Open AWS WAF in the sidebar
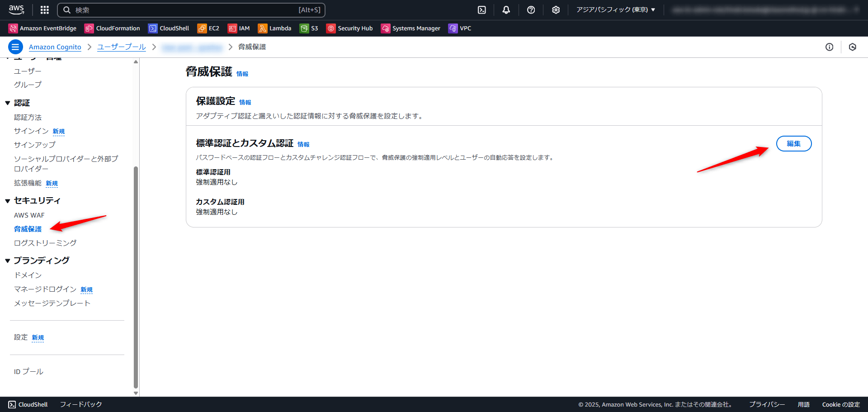This screenshot has width=868, height=412. (29, 215)
